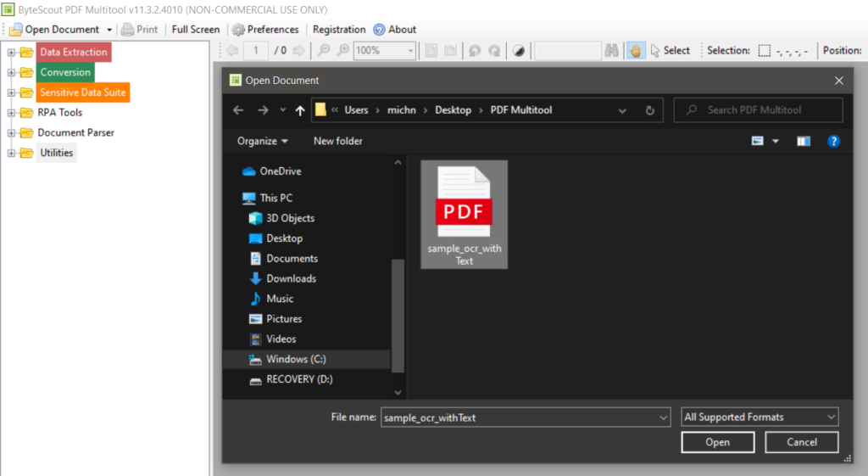Click the zoom in magnifier icon
This screenshot has width=868, height=476.
(343, 50)
